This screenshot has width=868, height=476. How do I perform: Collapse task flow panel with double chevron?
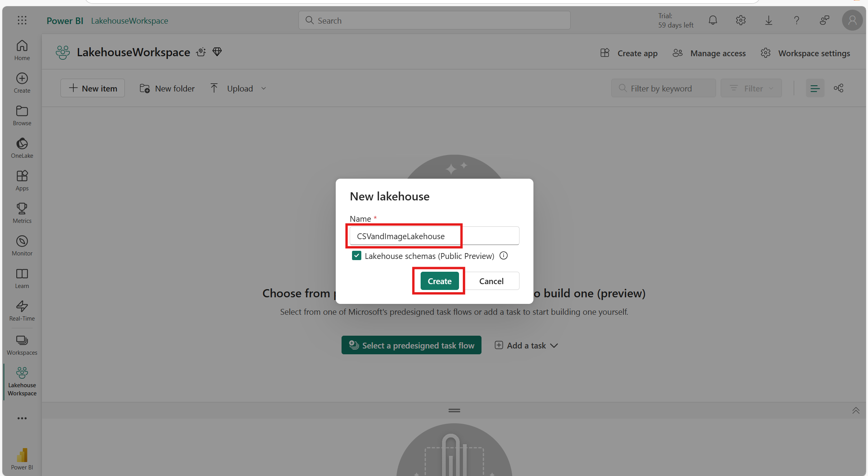(x=856, y=410)
